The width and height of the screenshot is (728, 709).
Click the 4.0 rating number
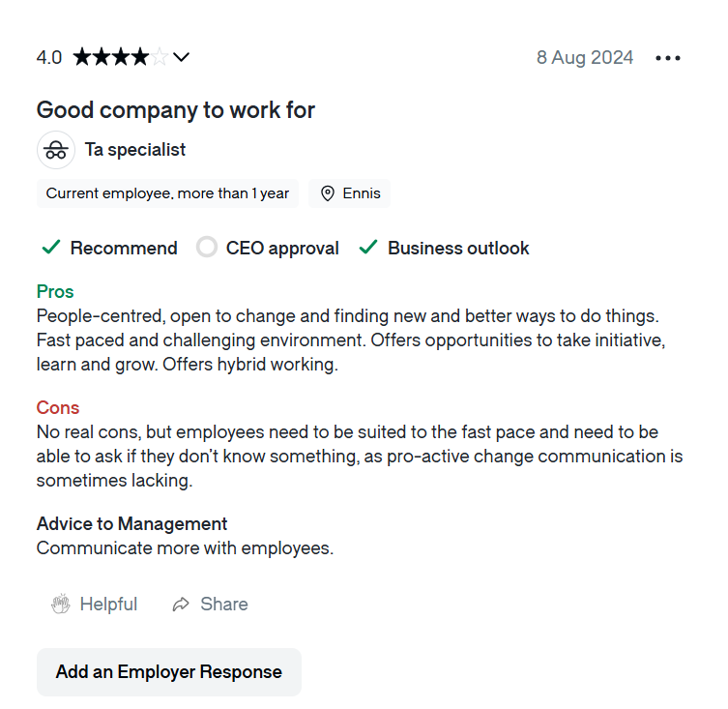click(x=49, y=57)
